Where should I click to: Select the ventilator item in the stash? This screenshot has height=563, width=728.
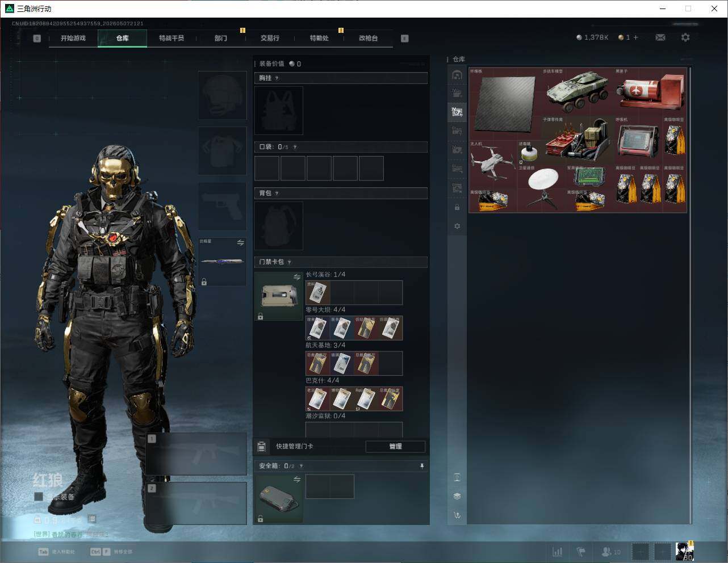coord(638,140)
